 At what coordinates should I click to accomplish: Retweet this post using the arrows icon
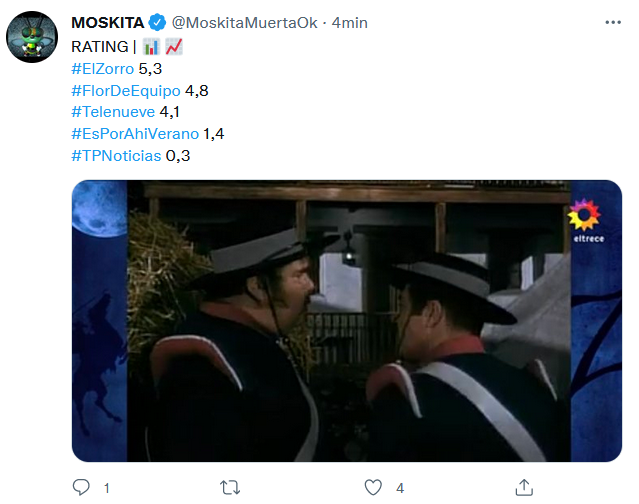[x=230, y=487]
